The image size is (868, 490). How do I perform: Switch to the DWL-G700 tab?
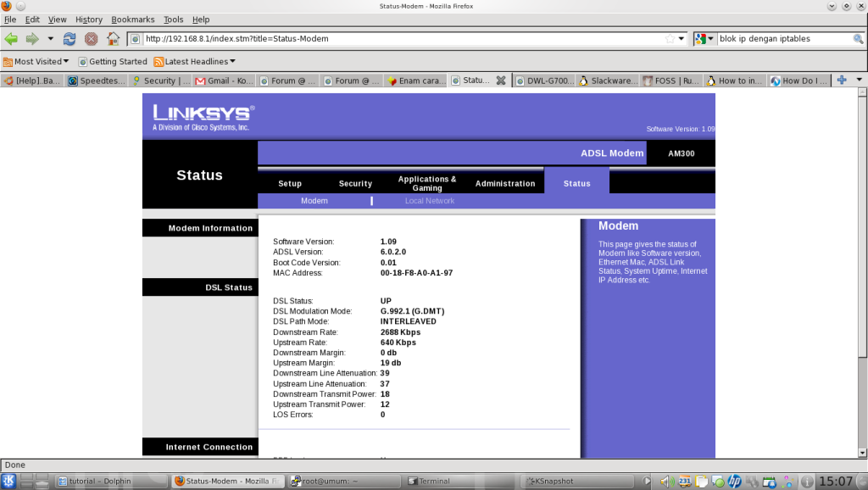(x=544, y=81)
